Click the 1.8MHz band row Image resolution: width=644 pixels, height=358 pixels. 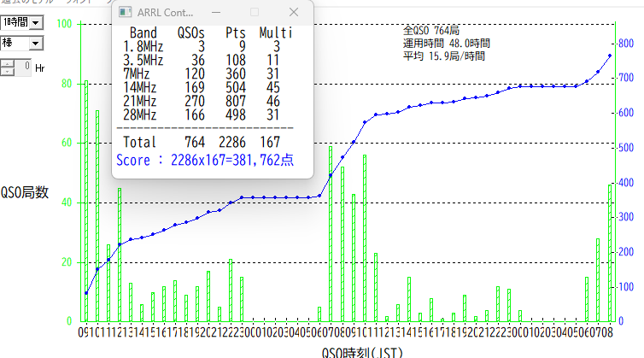click(205, 47)
